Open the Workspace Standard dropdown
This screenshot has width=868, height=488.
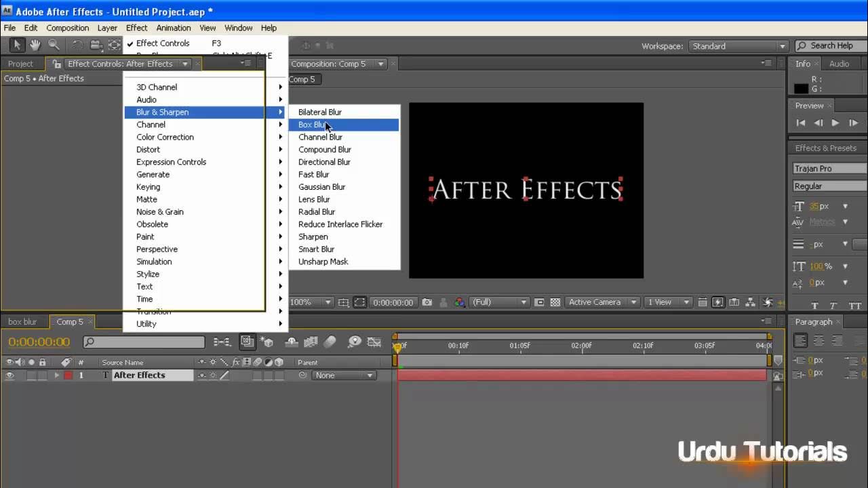pyautogui.click(x=738, y=46)
